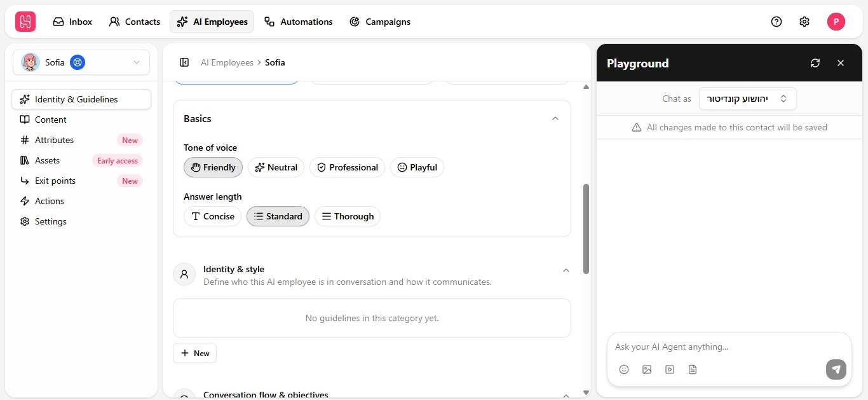Open Automations from top navigation
This screenshot has width=868, height=400.
[299, 22]
